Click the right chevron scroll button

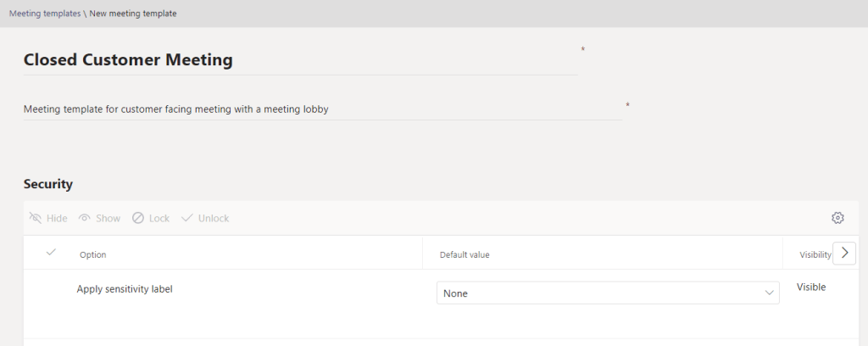844,254
